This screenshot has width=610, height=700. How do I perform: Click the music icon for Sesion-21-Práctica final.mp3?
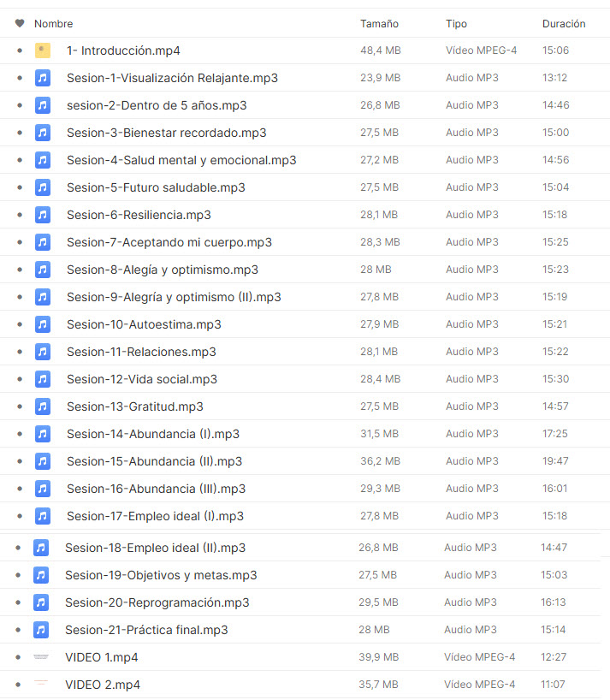[x=41, y=630]
